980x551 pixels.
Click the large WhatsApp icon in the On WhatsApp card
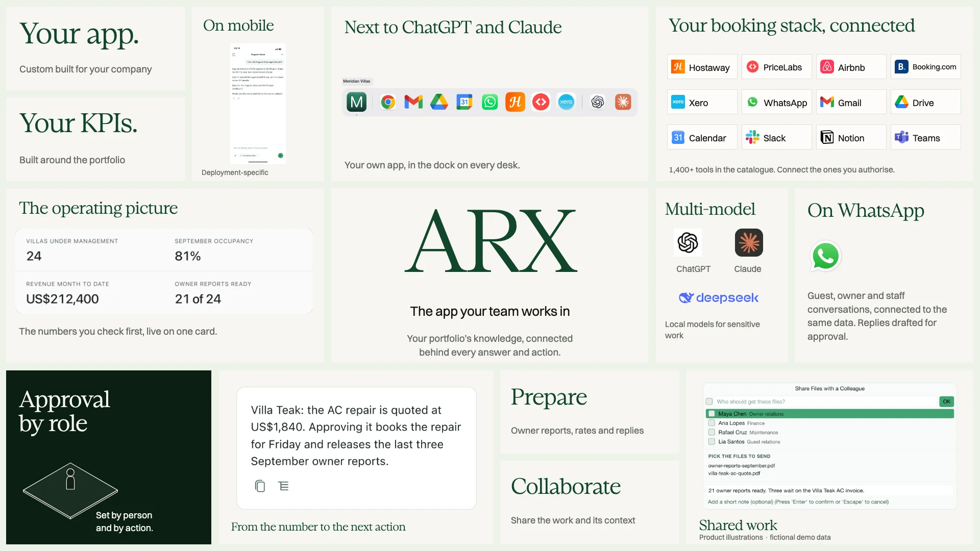(x=825, y=256)
